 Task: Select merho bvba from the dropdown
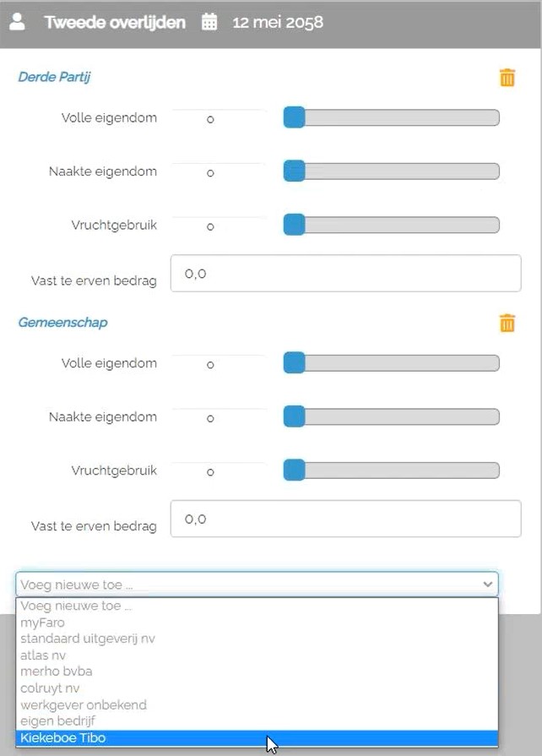coord(57,671)
